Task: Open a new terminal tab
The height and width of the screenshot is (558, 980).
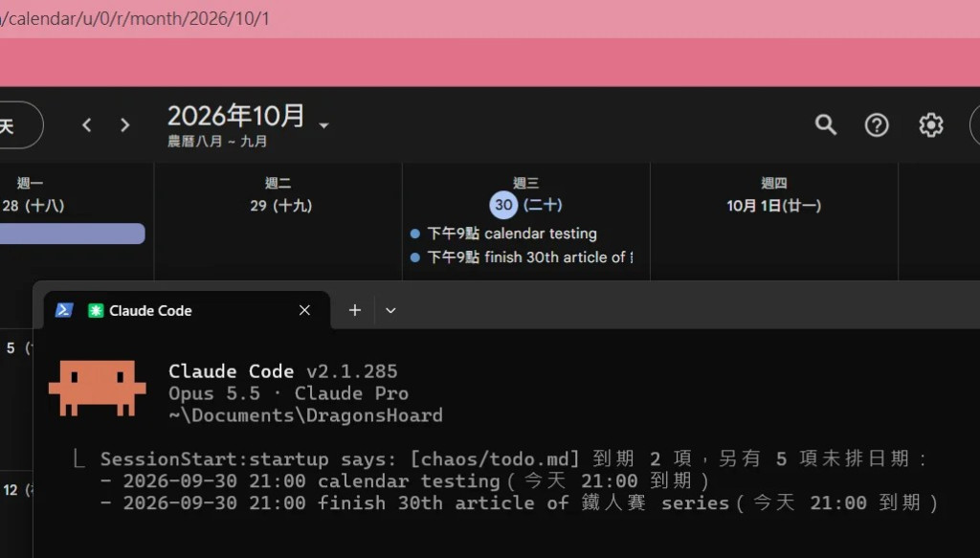Action: point(355,310)
